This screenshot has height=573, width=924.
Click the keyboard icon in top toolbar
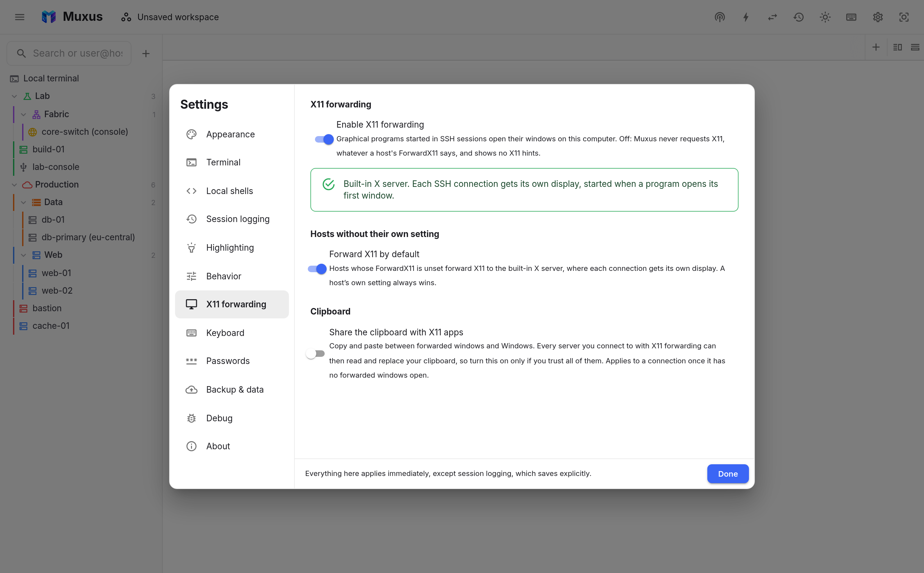click(x=851, y=17)
